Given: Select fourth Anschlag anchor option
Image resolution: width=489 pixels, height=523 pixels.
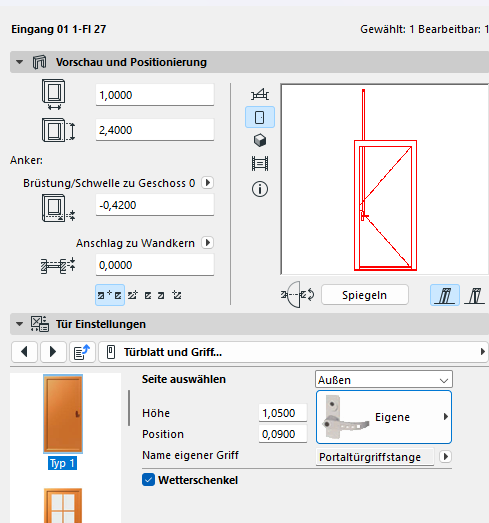Looking at the screenshot, I should click(x=161, y=295).
